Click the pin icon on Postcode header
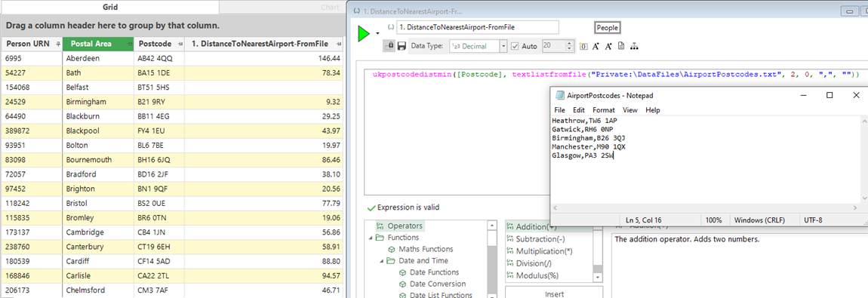Screen dimensions: 868x298 pos(180,44)
